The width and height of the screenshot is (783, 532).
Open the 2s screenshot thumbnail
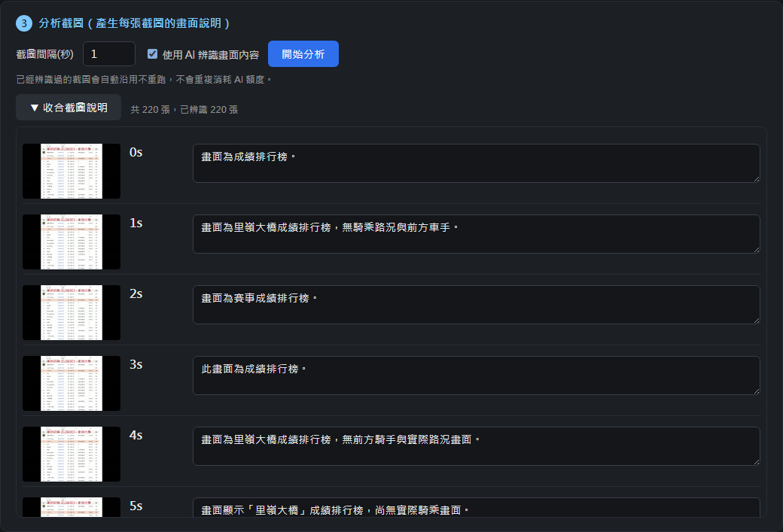point(72,313)
